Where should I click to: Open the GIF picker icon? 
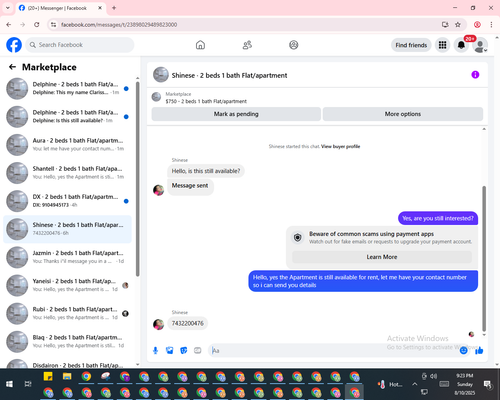click(x=198, y=350)
